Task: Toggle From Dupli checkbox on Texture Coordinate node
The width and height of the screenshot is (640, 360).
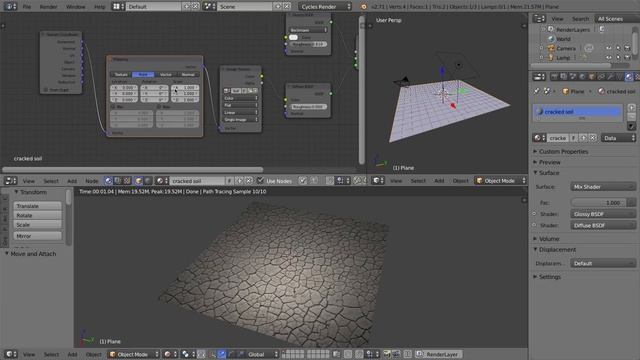Action: click(x=46, y=90)
